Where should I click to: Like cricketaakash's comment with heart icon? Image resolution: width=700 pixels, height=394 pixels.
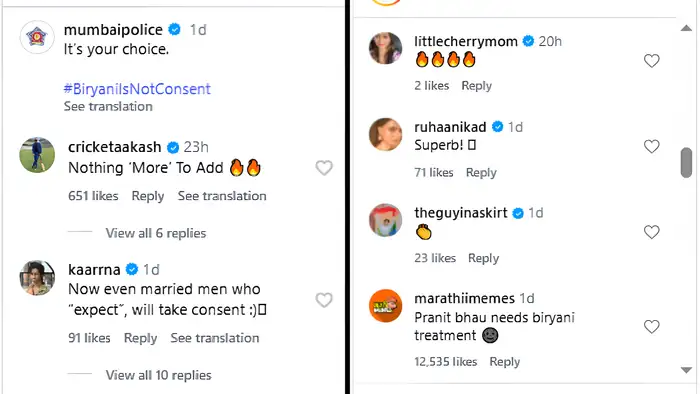(x=324, y=168)
